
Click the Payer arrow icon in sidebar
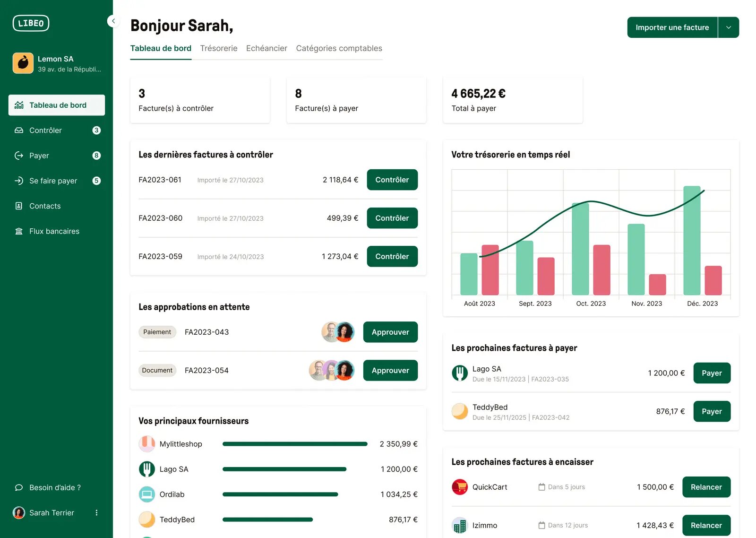[19, 156]
